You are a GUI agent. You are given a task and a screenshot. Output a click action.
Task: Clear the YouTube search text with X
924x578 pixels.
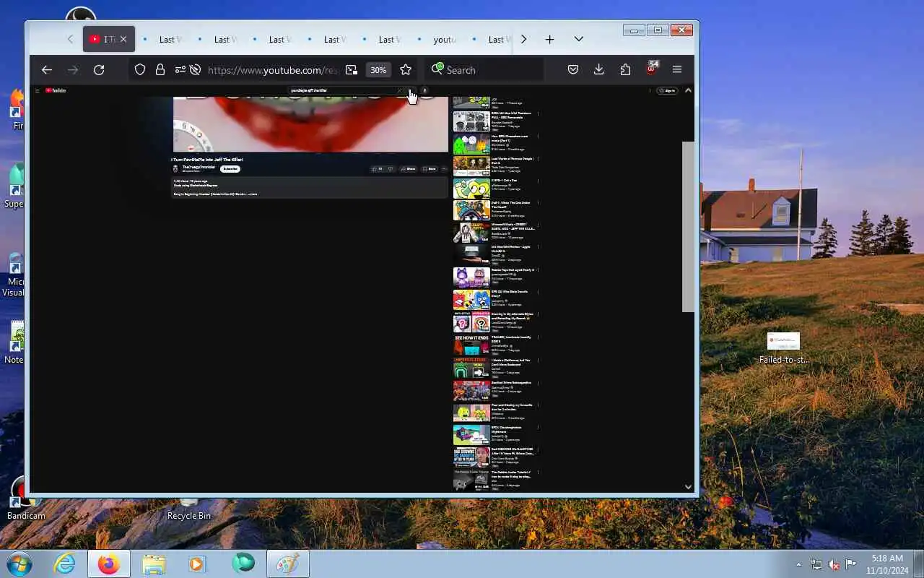(x=399, y=90)
